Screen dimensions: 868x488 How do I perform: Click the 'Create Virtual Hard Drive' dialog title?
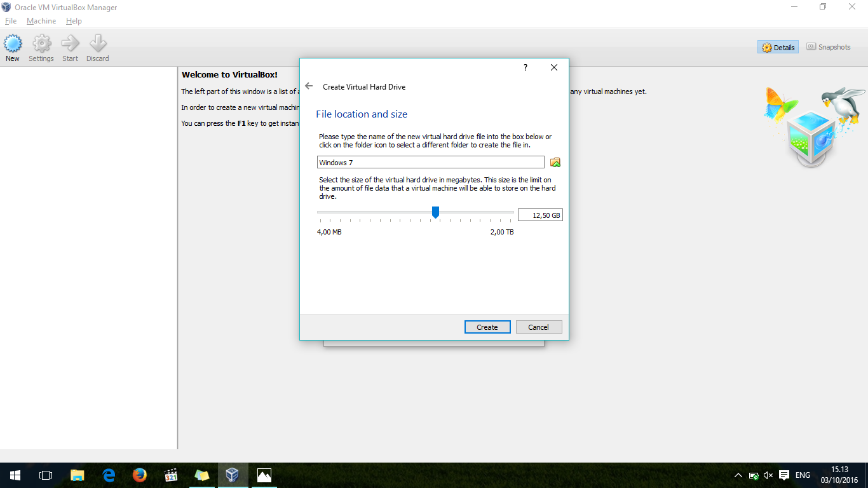coord(364,87)
